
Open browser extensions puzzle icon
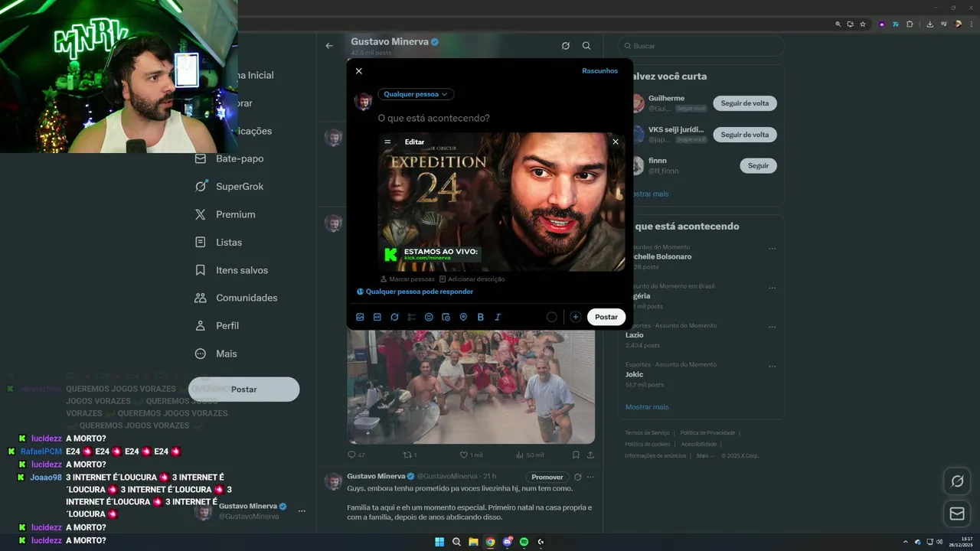coord(910,24)
